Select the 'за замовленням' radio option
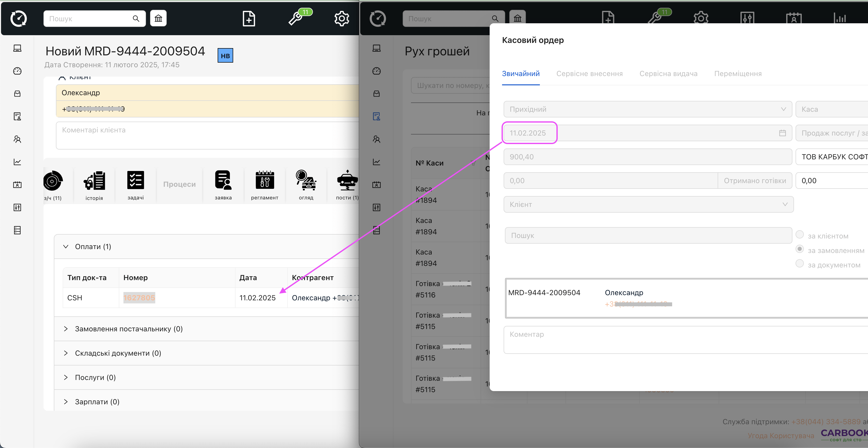 pyautogui.click(x=799, y=249)
